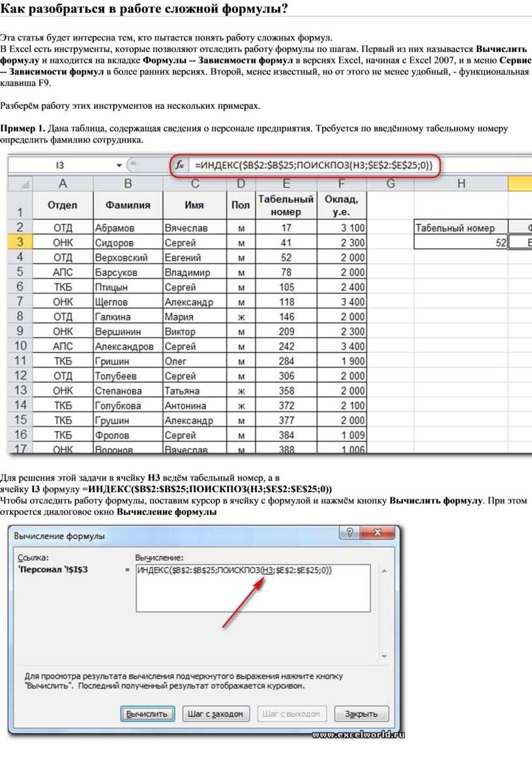Click the help question mark in the dialog

[349, 532]
